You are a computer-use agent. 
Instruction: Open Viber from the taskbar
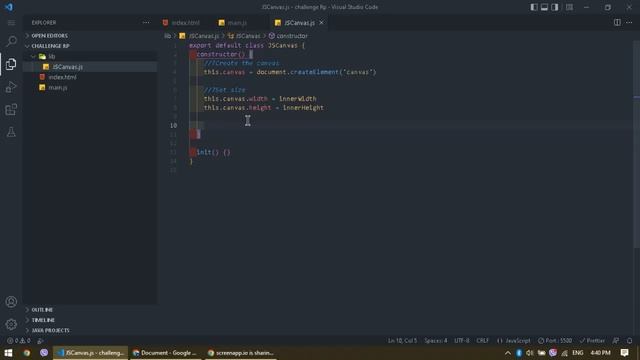[44, 353]
